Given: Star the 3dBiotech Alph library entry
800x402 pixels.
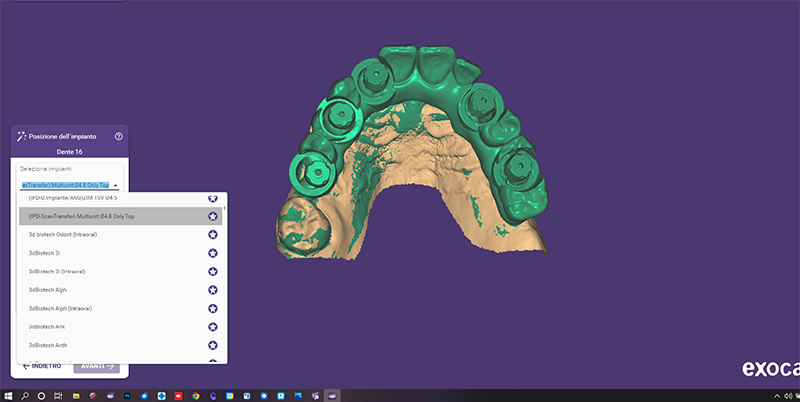Looking at the screenshot, I should [213, 290].
